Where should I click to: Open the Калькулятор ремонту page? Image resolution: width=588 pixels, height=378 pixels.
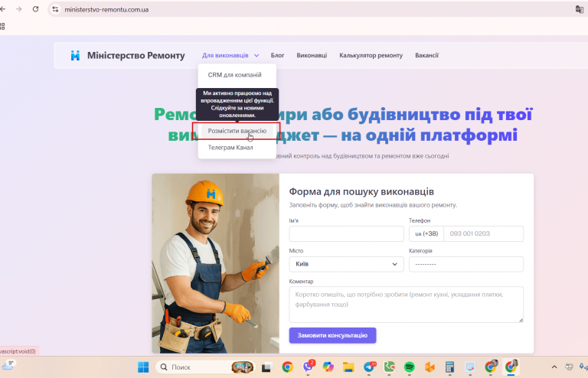(371, 55)
